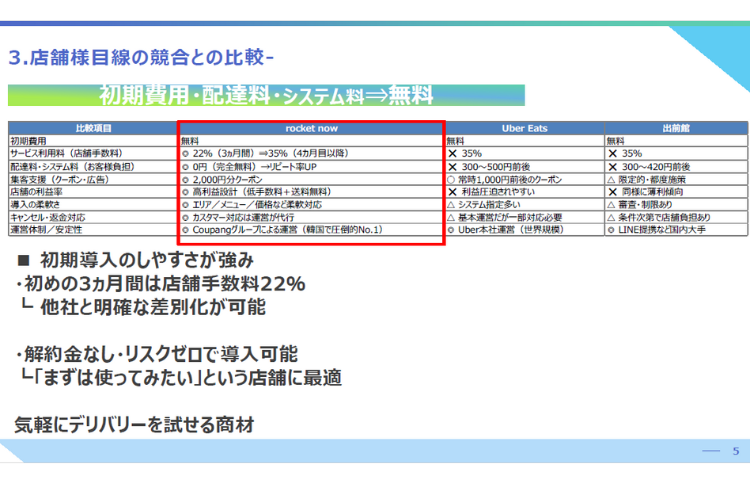
Task: Select the rocket now column header
Action: 311,129
